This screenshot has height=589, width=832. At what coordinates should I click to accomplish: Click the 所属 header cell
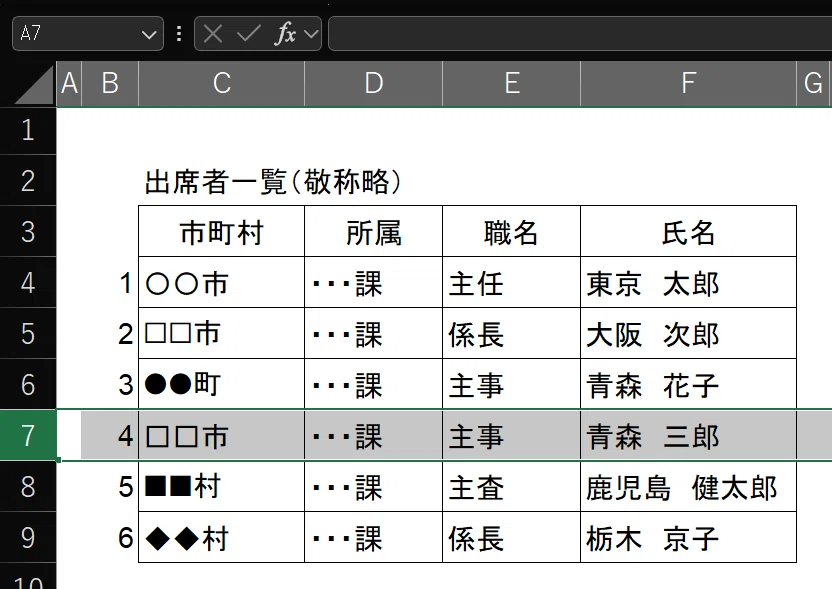coord(374,231)
